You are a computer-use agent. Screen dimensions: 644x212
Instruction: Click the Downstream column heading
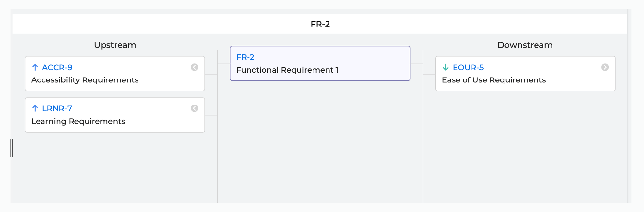525,45
